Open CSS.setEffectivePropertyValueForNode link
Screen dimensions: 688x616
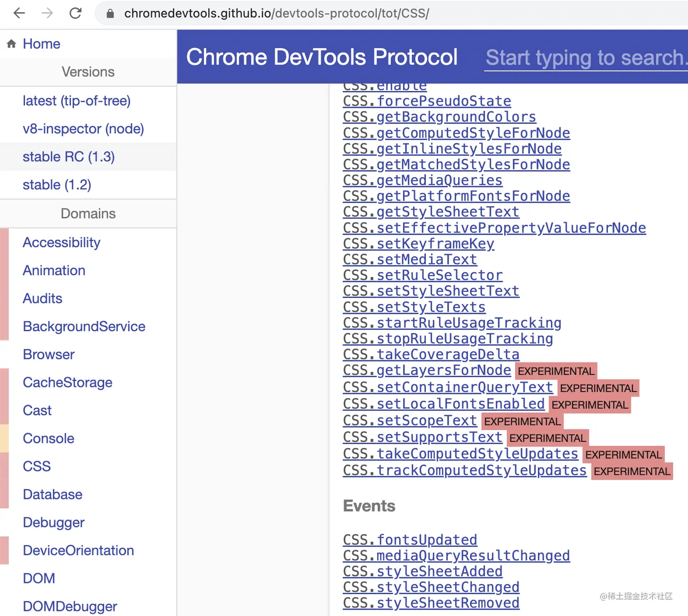[494, 228]
